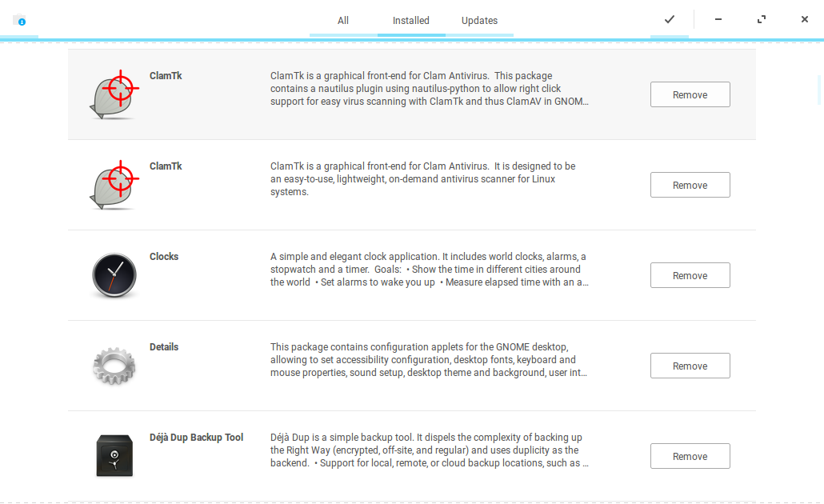Viewport: 824px width, 504px height.
Task: Click the Details description text
Action: (x=429, y=360)
